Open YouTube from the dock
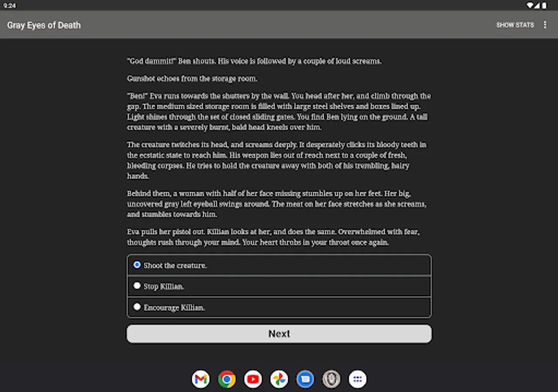The height and width of the screenshot is (392, 558). 253,379
